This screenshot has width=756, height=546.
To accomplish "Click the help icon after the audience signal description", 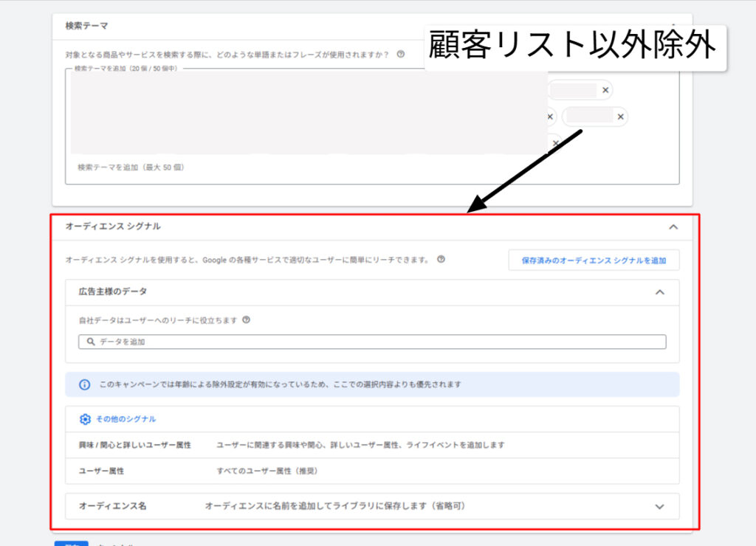I will pyautogui.click(x=441, y=260).
